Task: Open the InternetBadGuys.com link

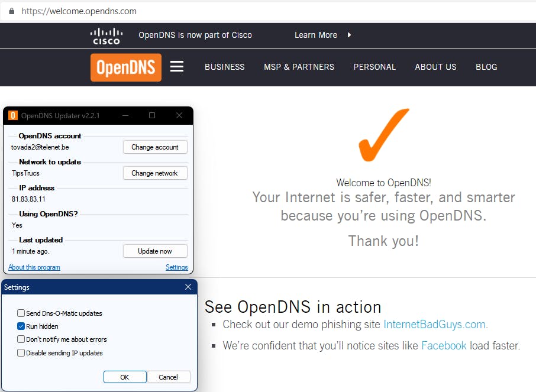Action: (434, 324)
